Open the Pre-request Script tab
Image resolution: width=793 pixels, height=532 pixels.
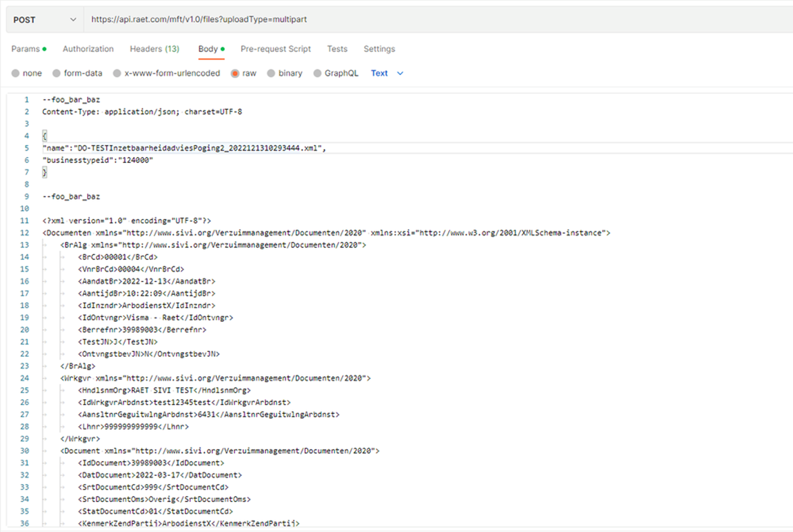point(276,49)
